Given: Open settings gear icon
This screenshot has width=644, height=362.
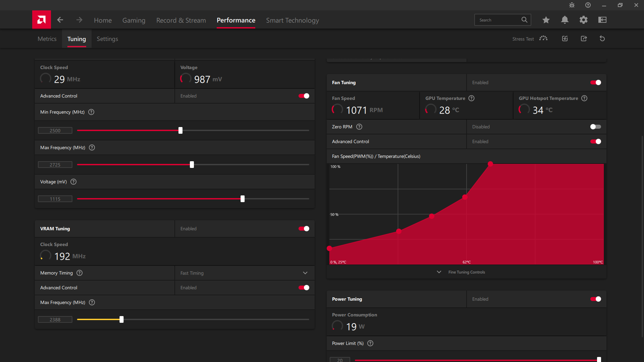Looking at the screenshot, I should (584, 20).
